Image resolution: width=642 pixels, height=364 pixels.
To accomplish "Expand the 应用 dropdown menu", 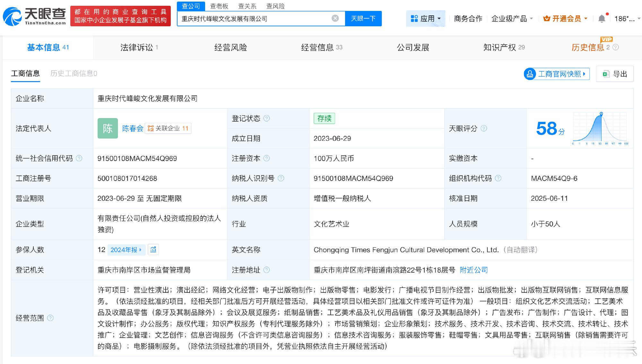I will 426,19.
